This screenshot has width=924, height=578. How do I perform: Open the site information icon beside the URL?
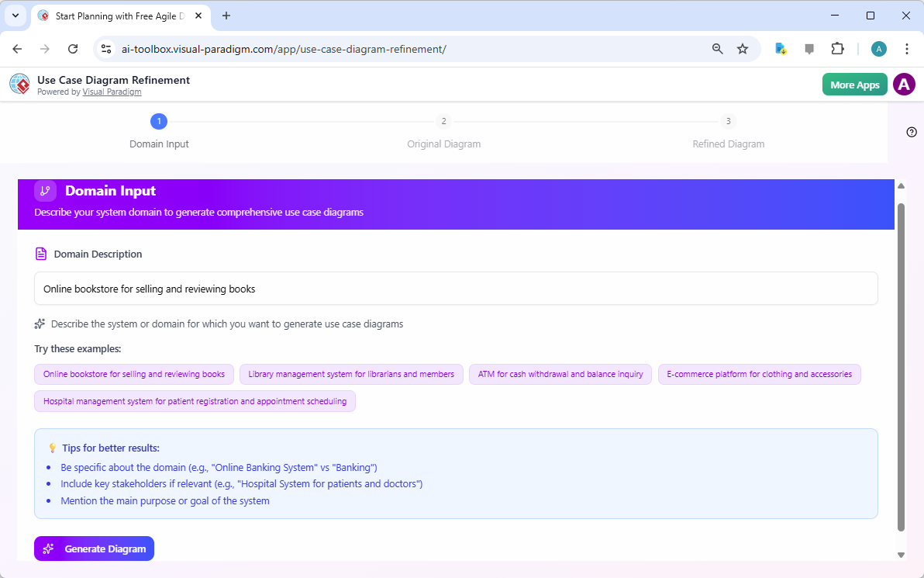click(105, 48)
